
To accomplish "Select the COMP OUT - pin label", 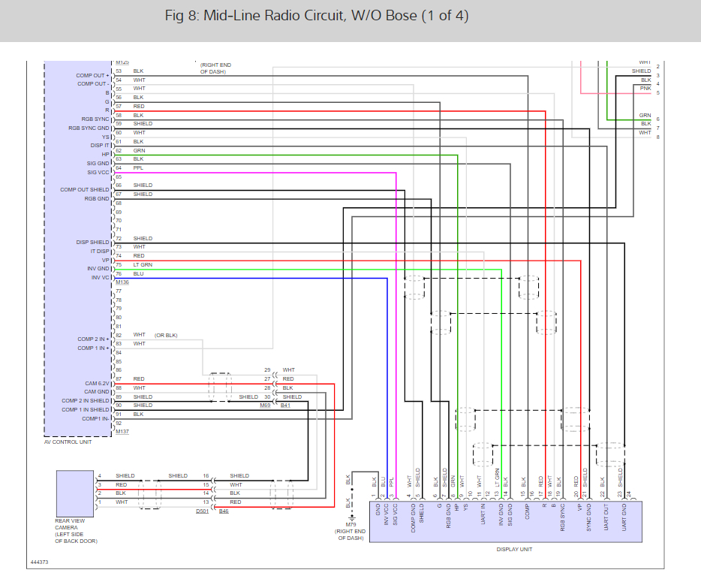I will [x=93, y=83].
